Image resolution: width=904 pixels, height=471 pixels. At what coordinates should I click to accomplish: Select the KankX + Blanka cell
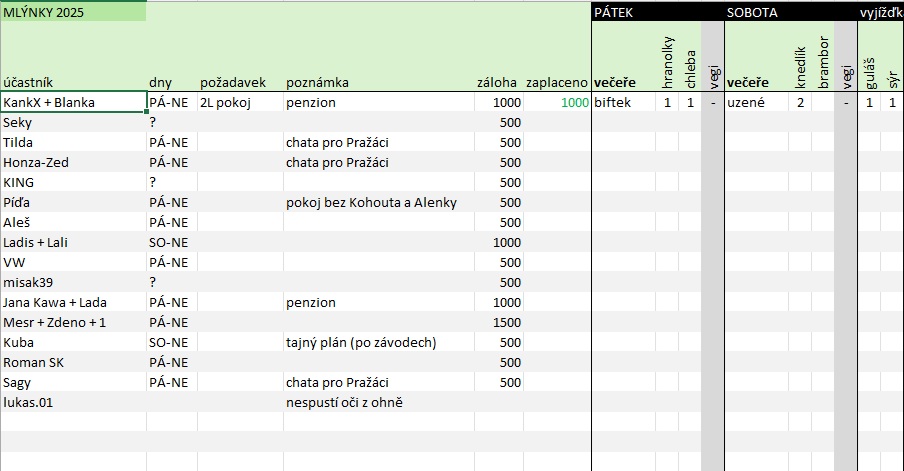73,103
